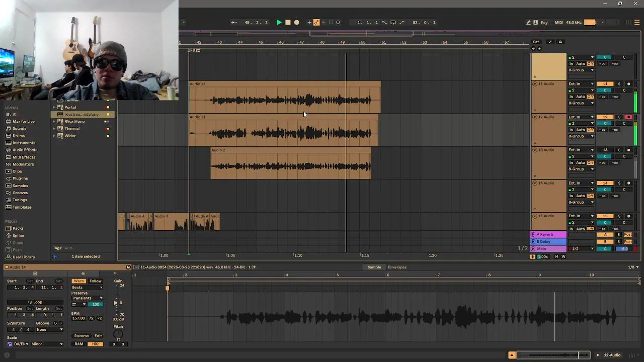Click the Edit button in clip view
This screenshot has height=362, width=644.
(x=98, y=336)
